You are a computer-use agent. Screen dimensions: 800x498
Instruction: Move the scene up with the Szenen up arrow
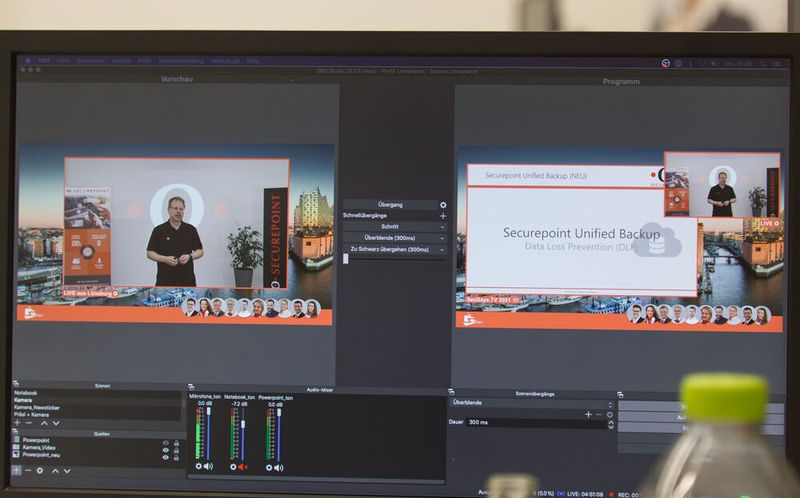[x=44, y=424]
